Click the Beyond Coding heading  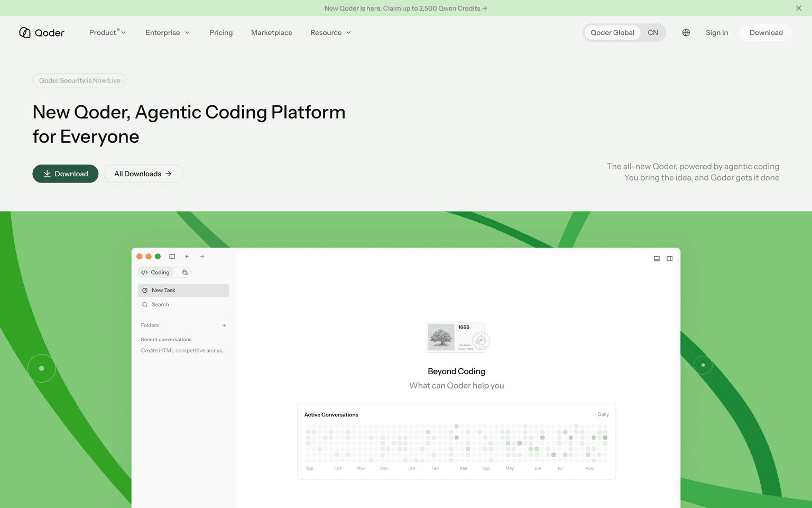457,371
